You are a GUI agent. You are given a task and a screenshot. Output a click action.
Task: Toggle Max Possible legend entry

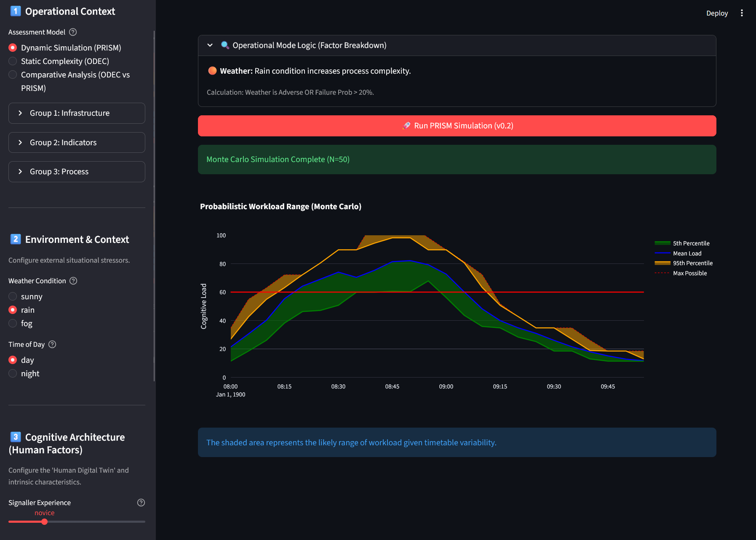[x=681, y=273]
